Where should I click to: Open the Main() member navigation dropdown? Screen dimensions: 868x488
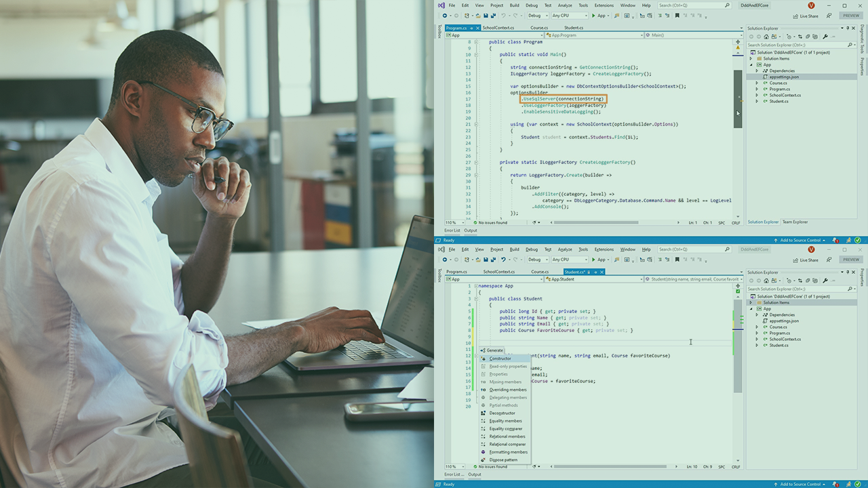point(693,35)
